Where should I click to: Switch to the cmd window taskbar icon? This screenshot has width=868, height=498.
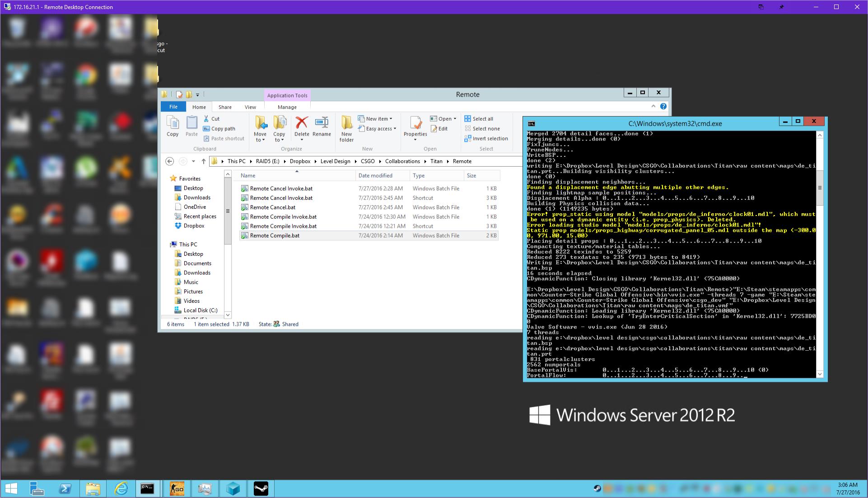[x=148, y=489]
